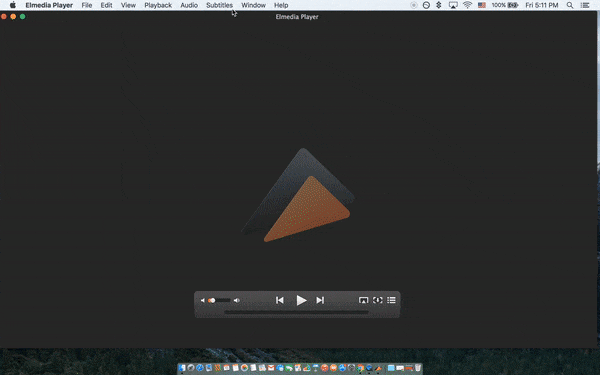Open Trash in the Dock
The height and width of the screenshot is (375, 600).
click(418, 368)
